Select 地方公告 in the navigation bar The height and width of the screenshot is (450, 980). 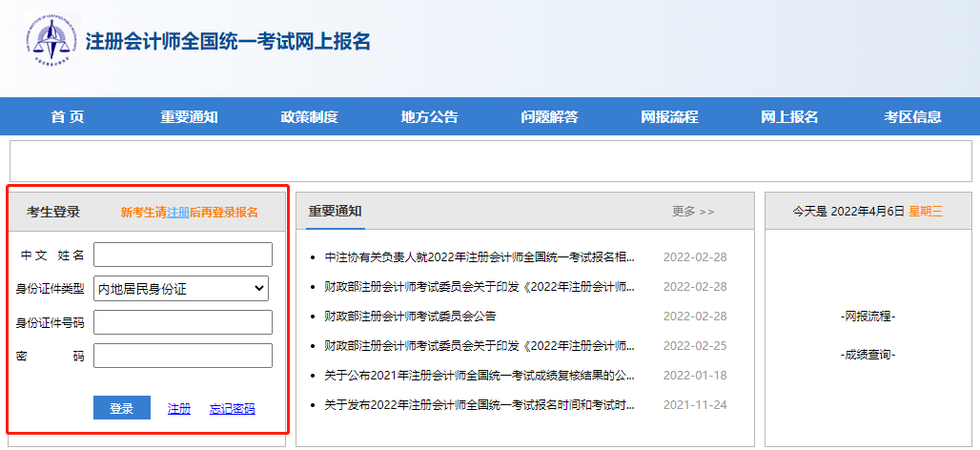click(429, 117)
